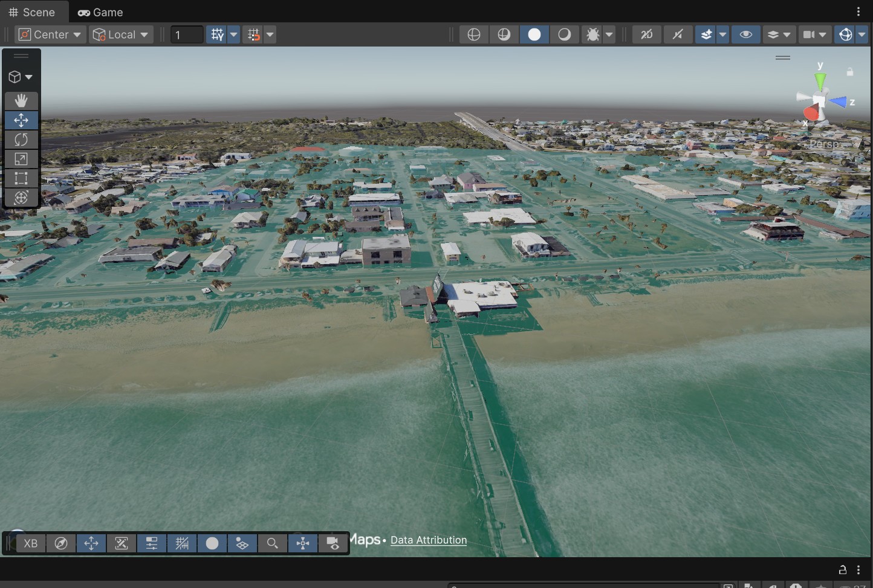This screenshot has width=873, height=588.
Task: Toggle scene visibility eye icon
Action: click(x=746, y=34)
